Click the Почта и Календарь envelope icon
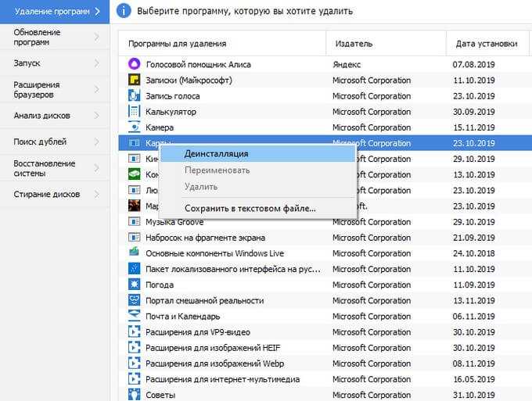The height and width of the screenshot is (401, 532). [x=134, y=315]
